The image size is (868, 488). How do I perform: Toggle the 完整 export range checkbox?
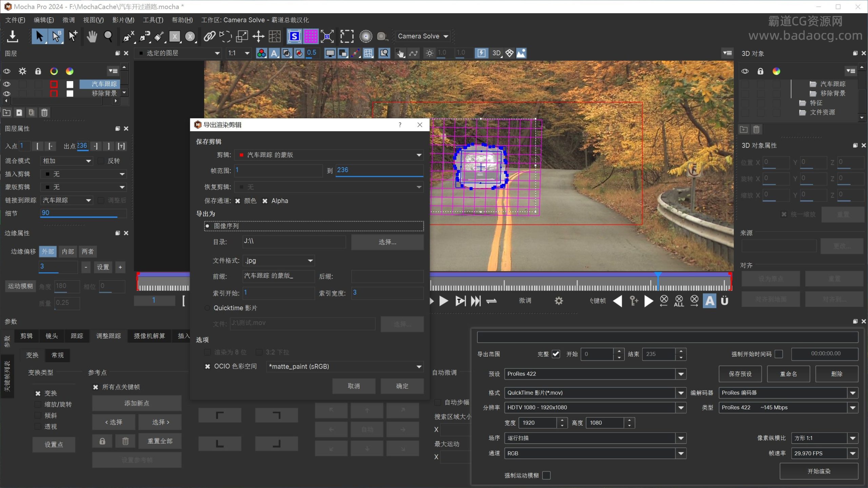pyautogui.click(x=556, y=354)
